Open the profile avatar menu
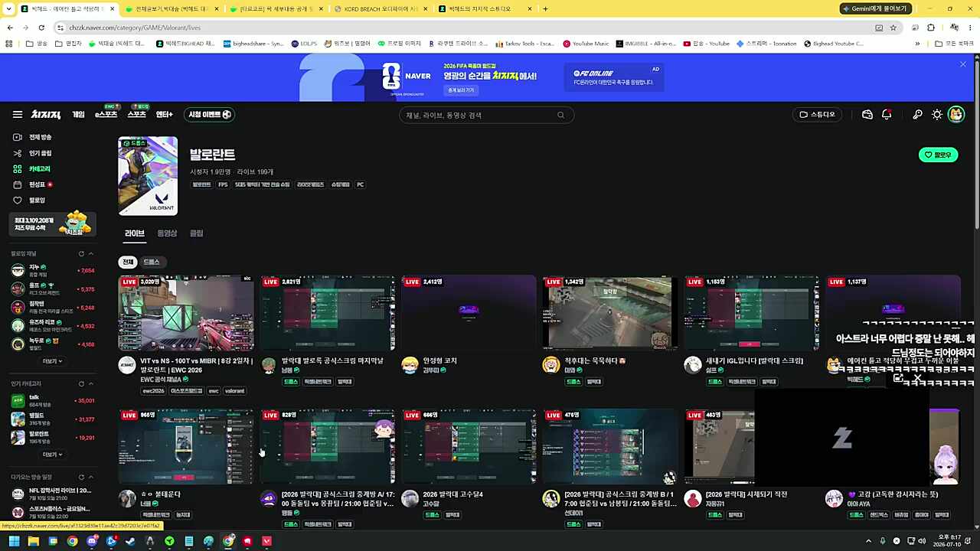Viewport: 980px width, 551px height. pyautogui.click(x=956, y=115)
